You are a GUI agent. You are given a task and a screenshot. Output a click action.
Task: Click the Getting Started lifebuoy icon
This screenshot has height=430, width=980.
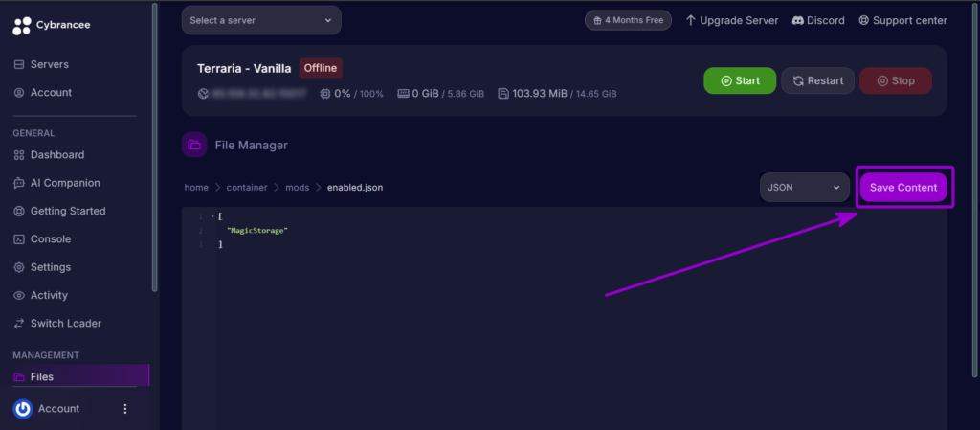19,212
